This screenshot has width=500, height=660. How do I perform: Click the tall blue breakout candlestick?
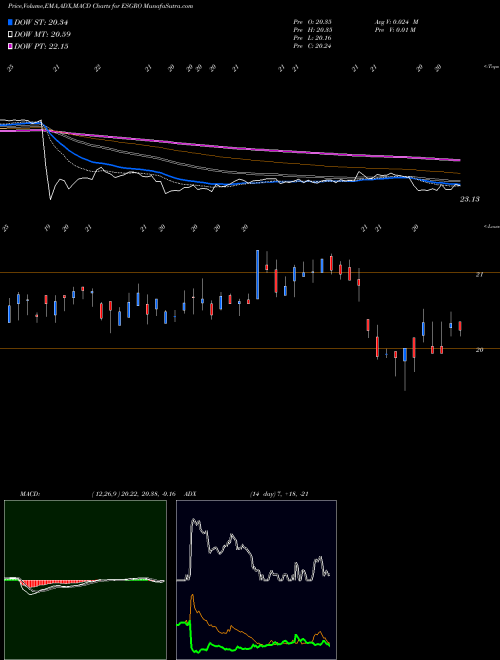point(258,274)
